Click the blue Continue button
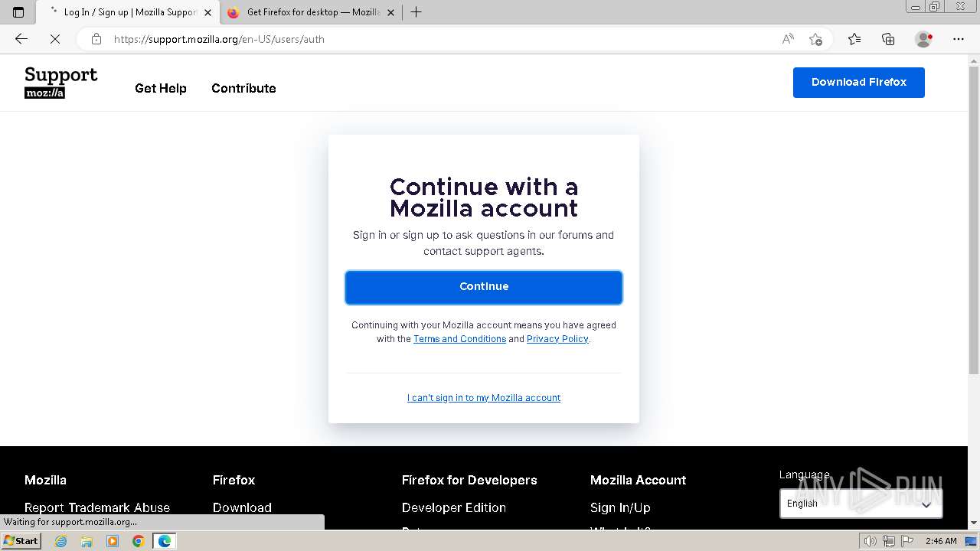980x551 pixels. click(x=484, y=287)
